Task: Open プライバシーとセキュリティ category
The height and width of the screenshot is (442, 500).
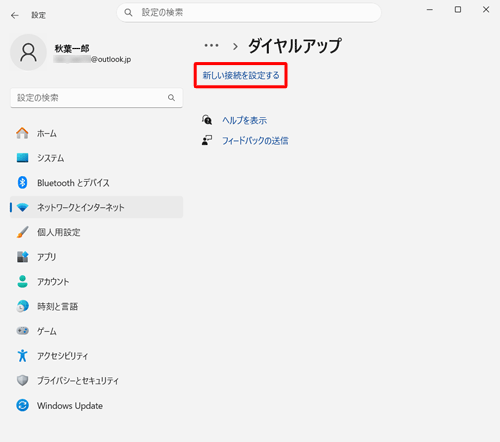Action: [97, 380]
